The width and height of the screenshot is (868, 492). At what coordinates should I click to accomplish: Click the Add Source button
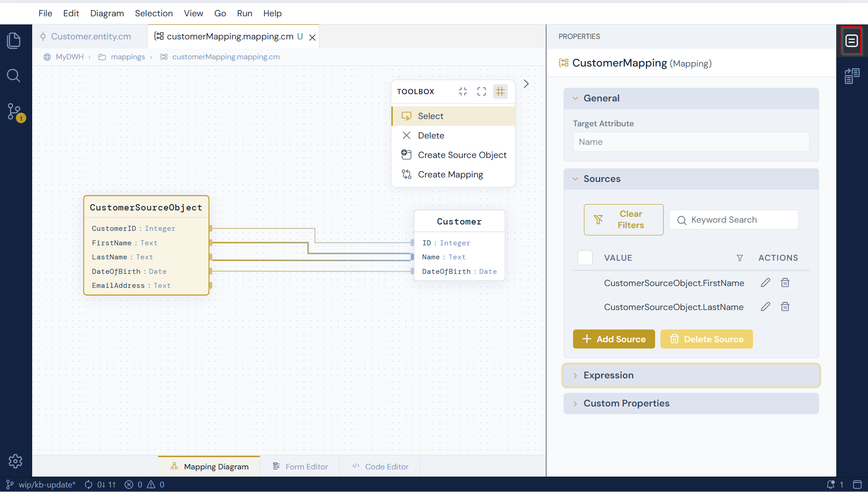614,339
